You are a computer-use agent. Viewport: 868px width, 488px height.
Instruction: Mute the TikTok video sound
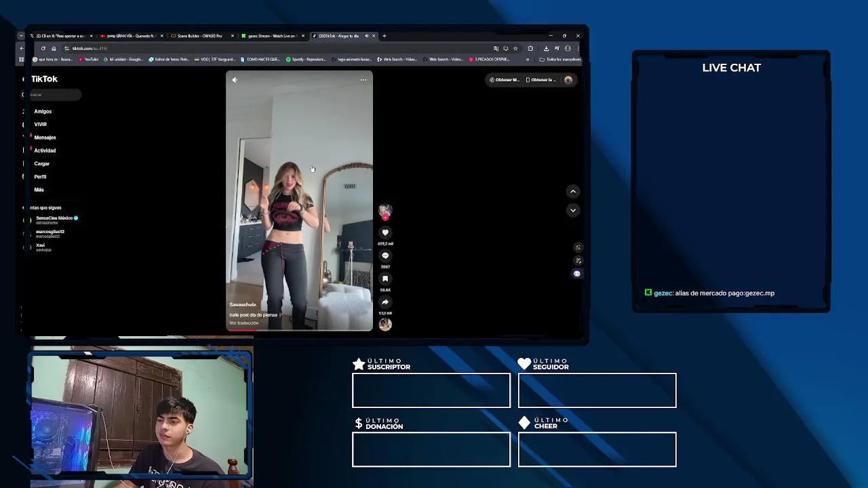pos(235,80)
